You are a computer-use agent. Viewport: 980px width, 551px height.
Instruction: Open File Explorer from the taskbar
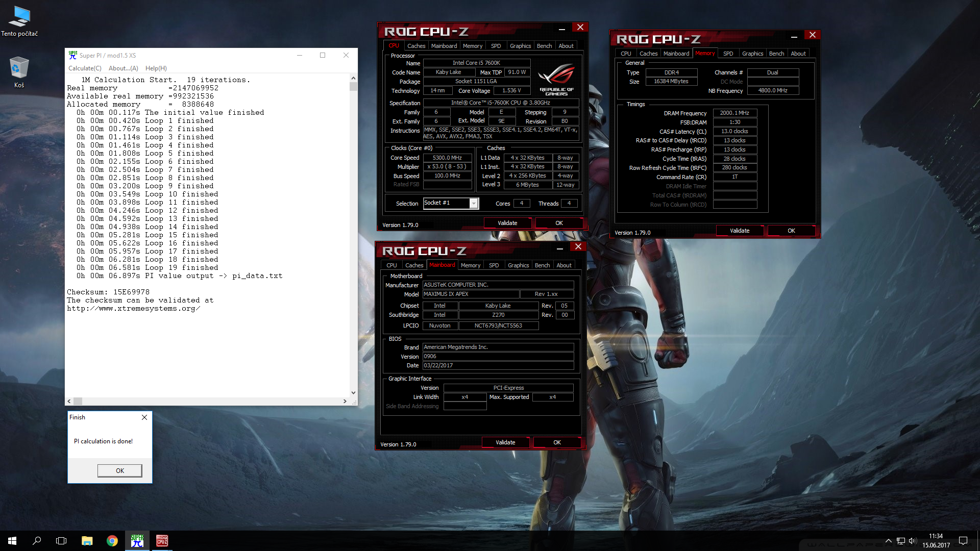87,541
